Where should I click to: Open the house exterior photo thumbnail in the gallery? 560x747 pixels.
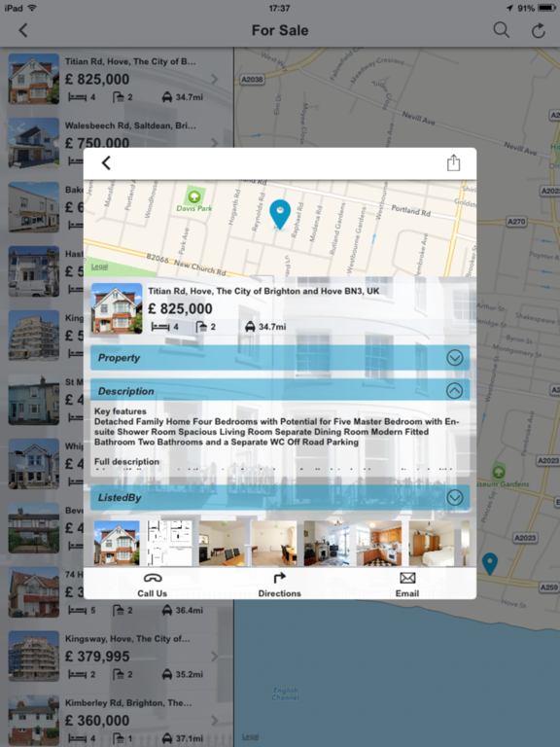pos(117,543)
